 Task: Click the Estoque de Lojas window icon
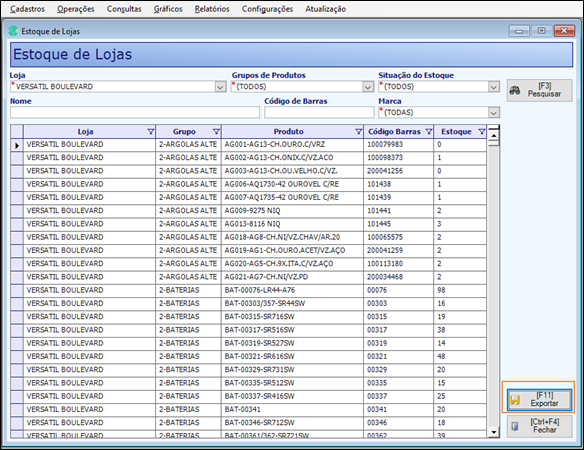pyautogui.click(x=13, y=31)
